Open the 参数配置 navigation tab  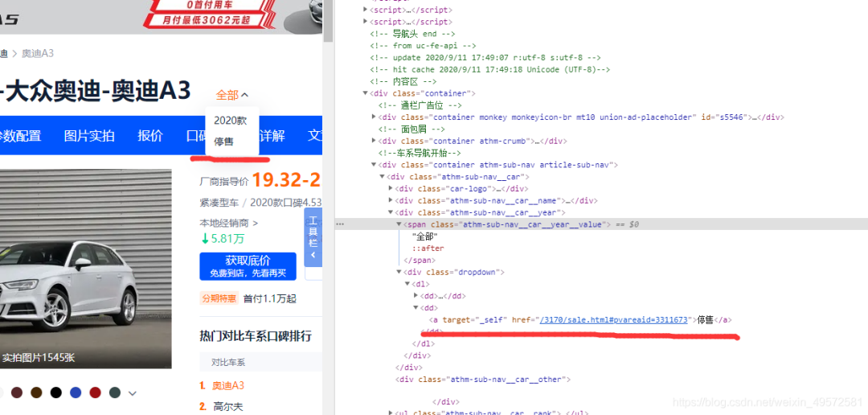pos(20,136)
